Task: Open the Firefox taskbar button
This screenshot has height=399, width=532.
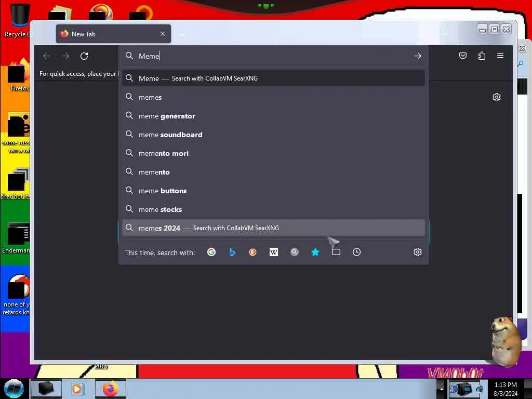Action: pos(111,389)
